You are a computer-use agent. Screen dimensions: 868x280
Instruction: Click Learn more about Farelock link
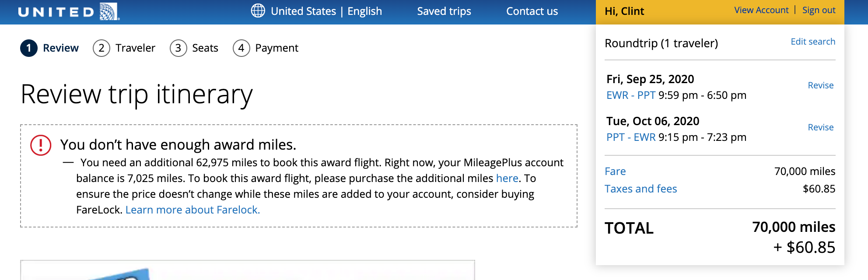[192, 210]
